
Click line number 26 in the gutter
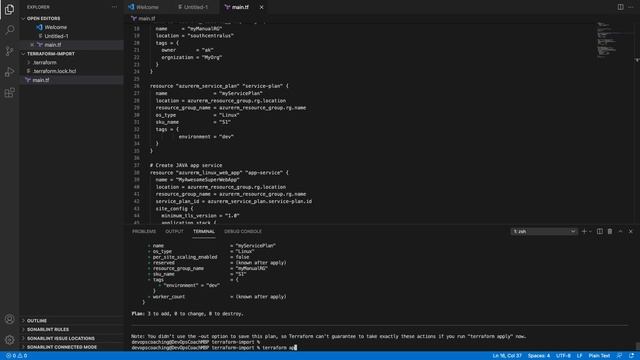click(136, 86)
